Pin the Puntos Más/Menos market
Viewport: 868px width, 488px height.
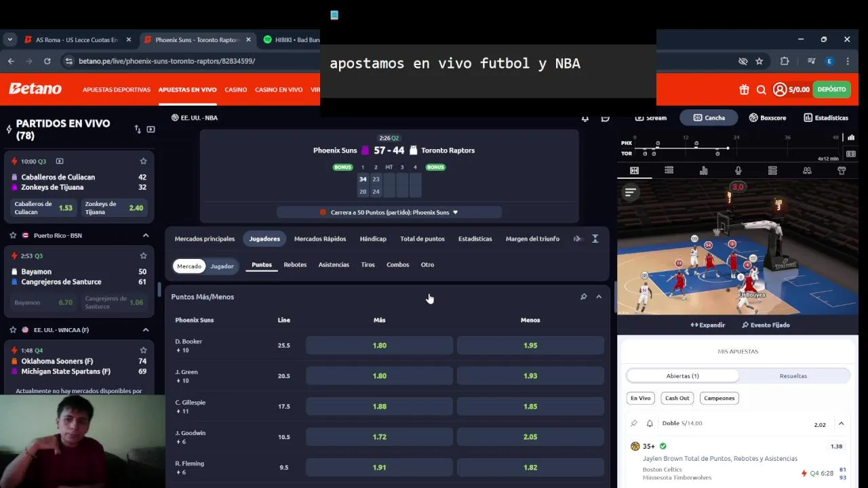click(583, 297)
